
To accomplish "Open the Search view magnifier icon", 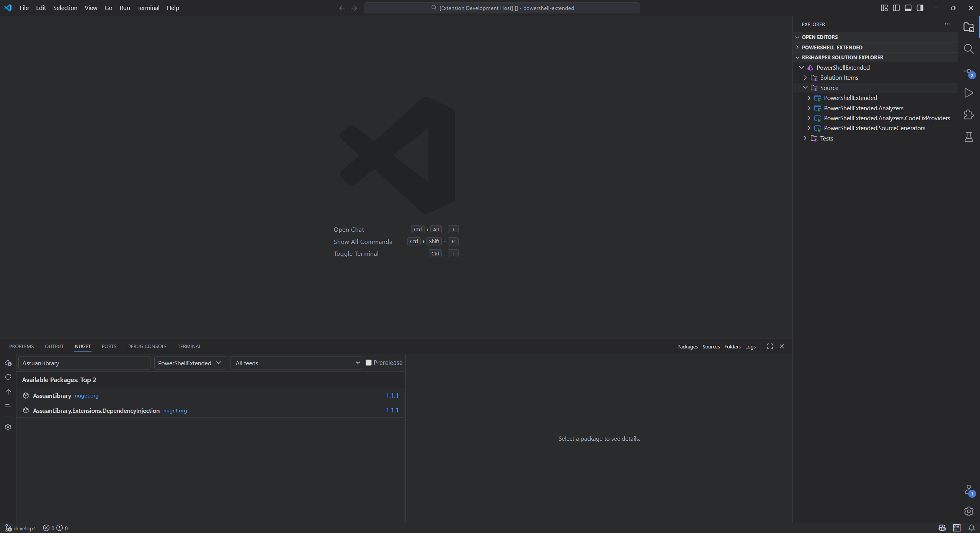I will click(969, 49).
